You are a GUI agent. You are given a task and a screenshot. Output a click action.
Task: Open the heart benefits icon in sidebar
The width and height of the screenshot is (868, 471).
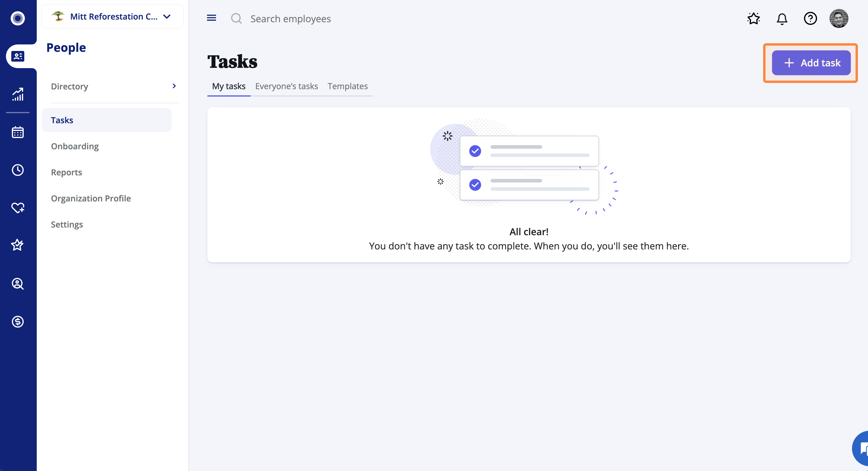[18, 208]
